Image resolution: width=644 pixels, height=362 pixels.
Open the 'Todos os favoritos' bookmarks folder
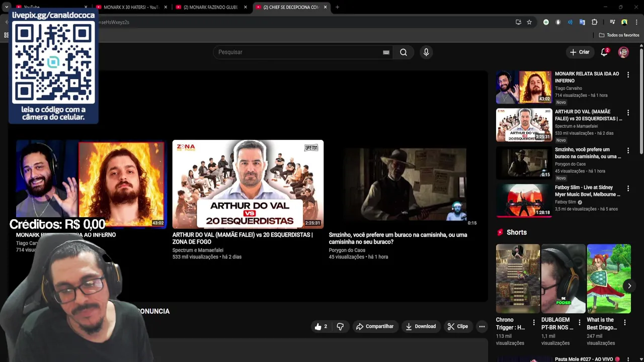point(619,35)
